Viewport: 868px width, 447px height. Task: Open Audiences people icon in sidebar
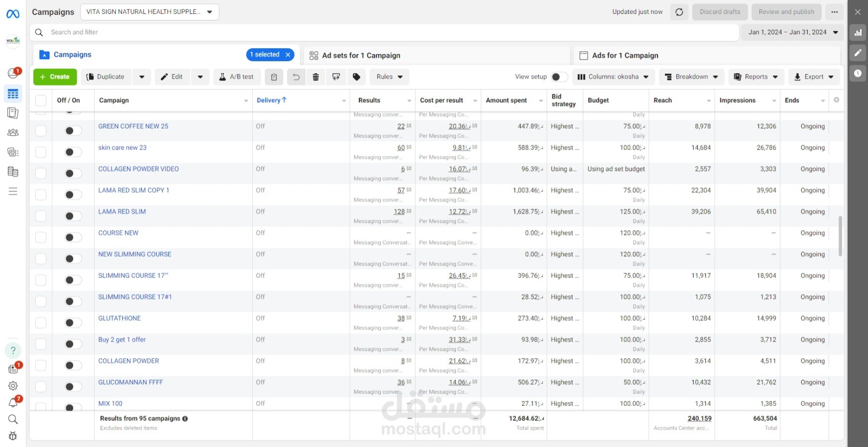coord(13,133)
